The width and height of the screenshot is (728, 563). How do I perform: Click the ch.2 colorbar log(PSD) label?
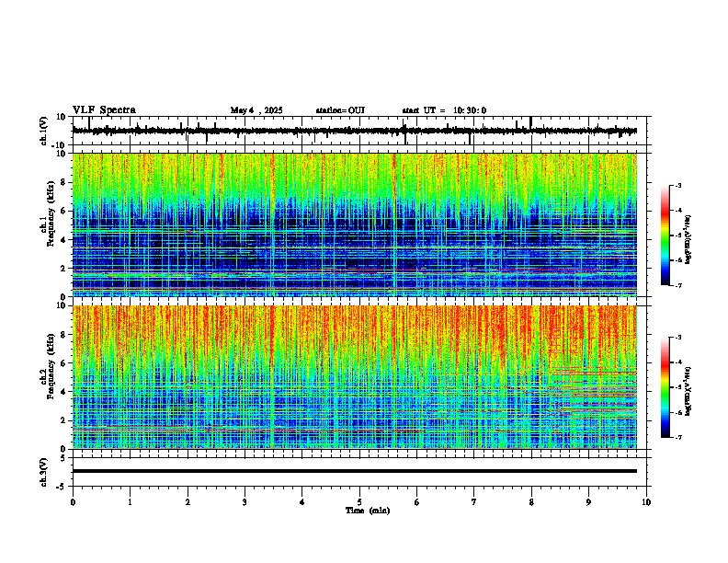pos(688,391)
